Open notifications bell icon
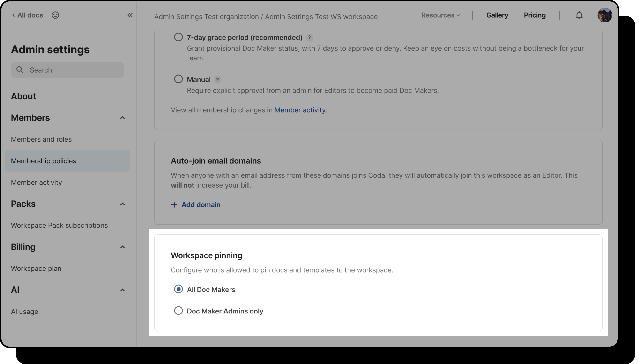Image resolution: width=639 pixels, height=364 pixels. [x=579, y=15]
